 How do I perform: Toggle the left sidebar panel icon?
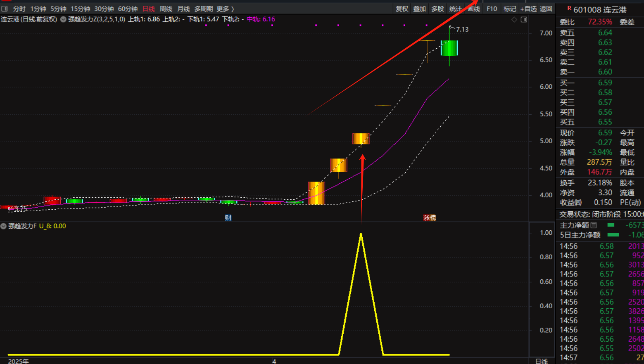click(x=5, y=9)
